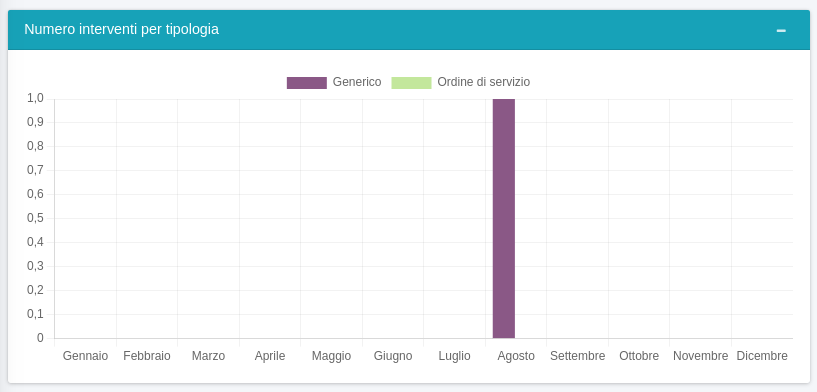Screen dimensions: 817x392
Task: Collapse the Numero interventi per tipologia panel
Action: tap(781, 31)
